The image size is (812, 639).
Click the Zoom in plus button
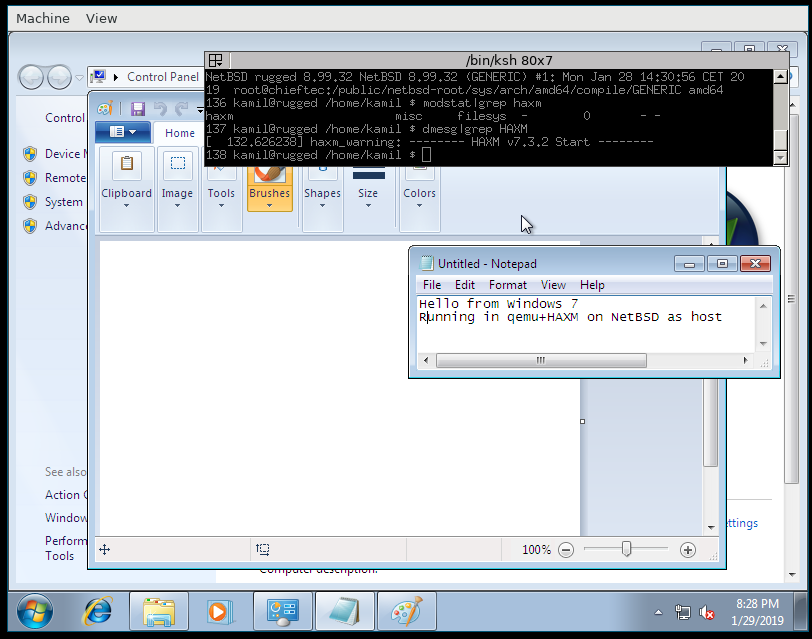(x=688, y=549)
